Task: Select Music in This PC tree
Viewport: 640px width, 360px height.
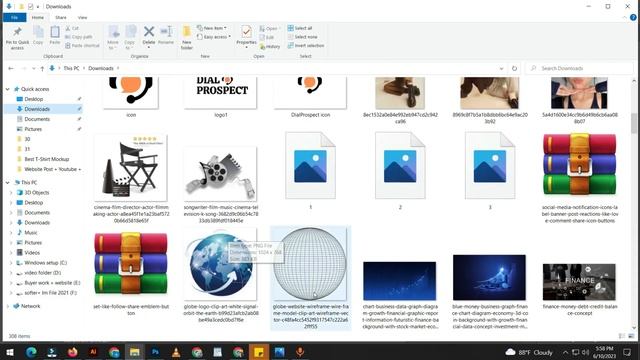Action: [31, 233]
